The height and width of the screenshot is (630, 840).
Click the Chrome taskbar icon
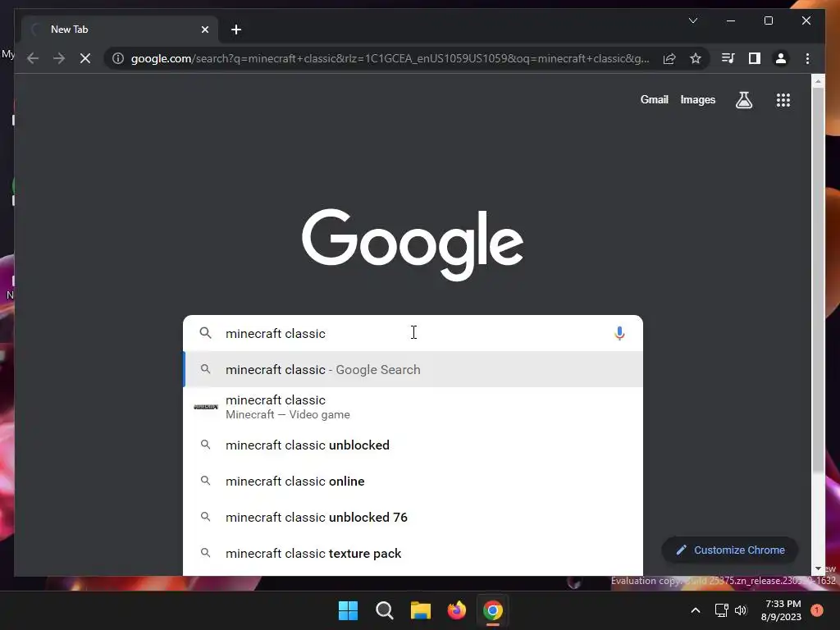click(x=493, y=610)
